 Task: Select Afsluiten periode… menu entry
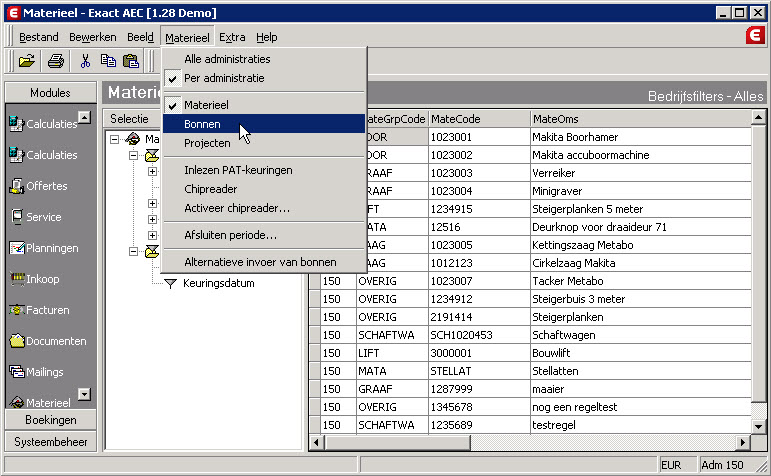(x=264, y=235)
